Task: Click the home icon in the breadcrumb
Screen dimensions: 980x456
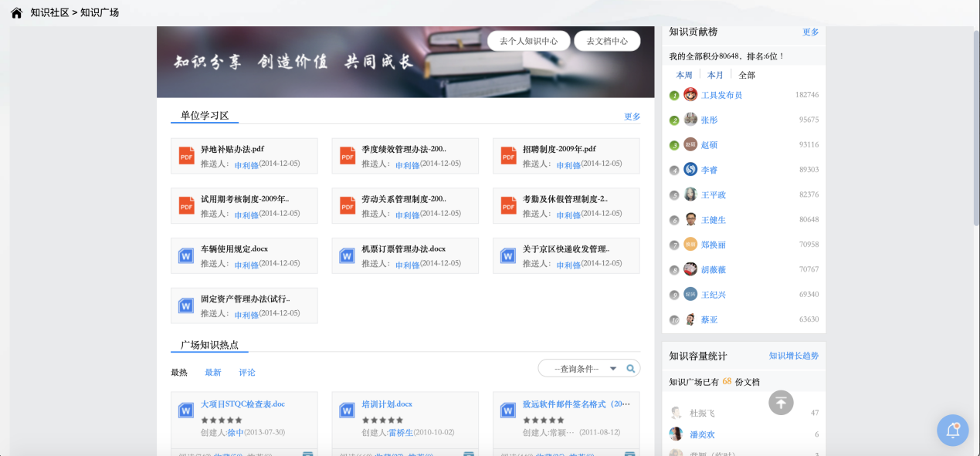Action: point(16,12)
